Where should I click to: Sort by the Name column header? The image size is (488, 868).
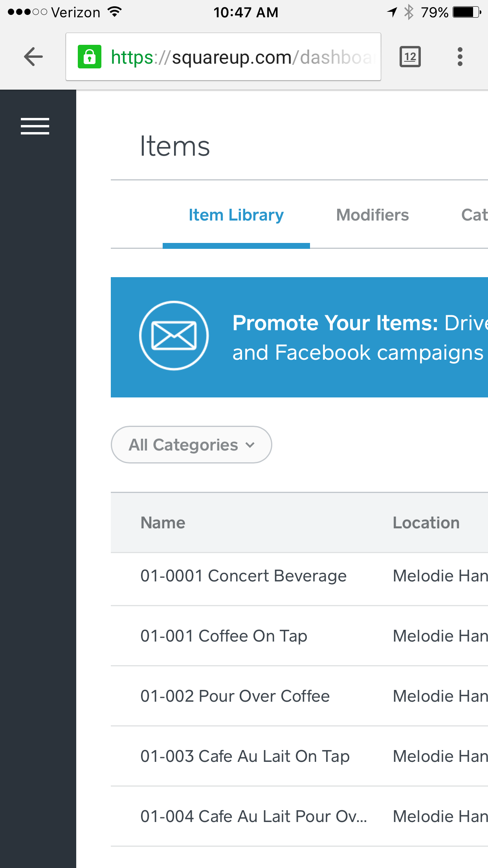pos(163,523)
